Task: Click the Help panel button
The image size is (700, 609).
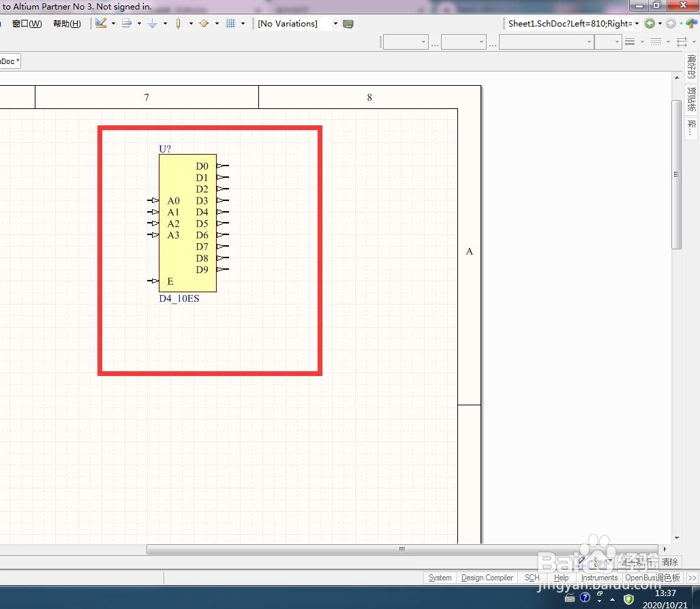Action: pos(561,578)
